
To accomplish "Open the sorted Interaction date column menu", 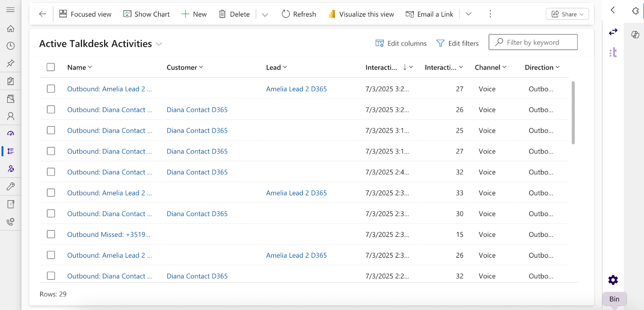I will pyautogui.click(x=389, y=67).
